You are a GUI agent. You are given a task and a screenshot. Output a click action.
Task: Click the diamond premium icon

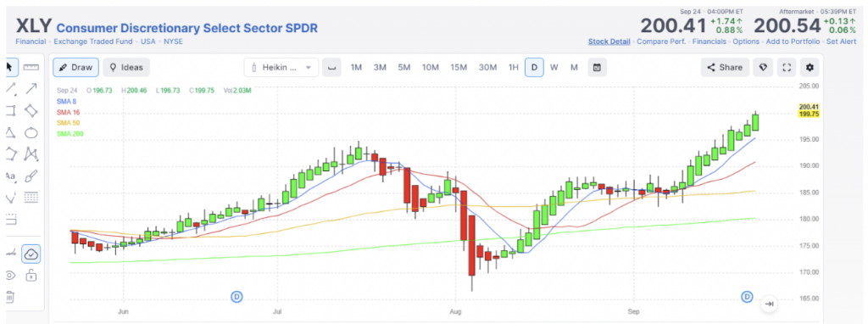coord(763,68)
